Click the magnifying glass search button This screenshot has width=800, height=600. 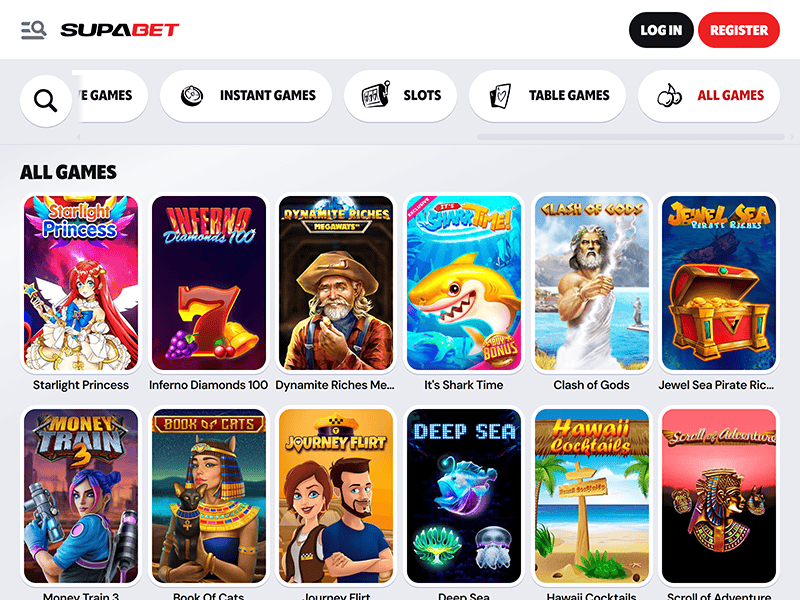click(46, 101)
